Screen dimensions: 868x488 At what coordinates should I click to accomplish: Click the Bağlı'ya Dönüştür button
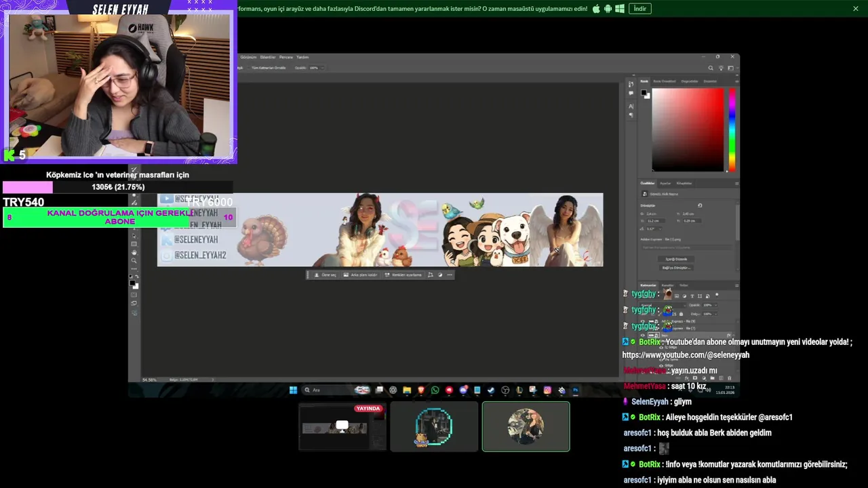coord(676,268)
